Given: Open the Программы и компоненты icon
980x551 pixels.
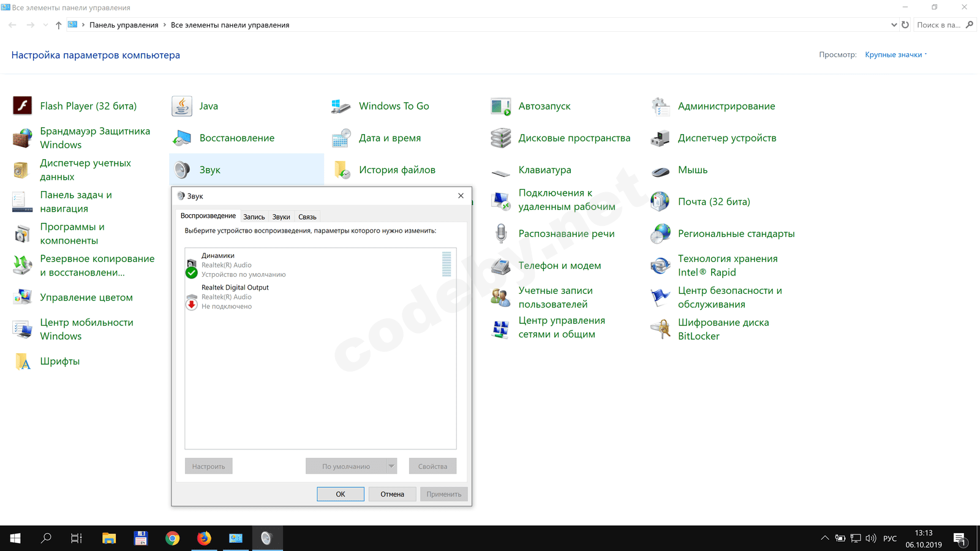Looking at the screenshot, I should tap(23, 233).
